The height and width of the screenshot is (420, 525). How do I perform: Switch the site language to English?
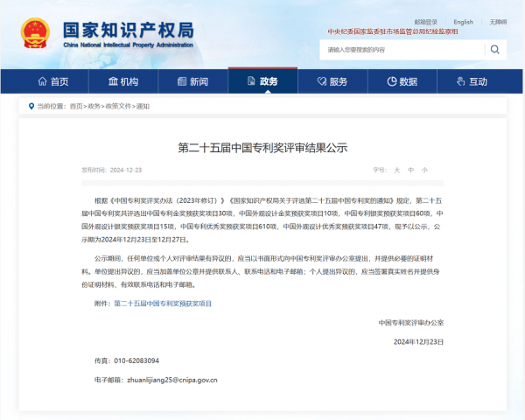[x=463, y=22]
